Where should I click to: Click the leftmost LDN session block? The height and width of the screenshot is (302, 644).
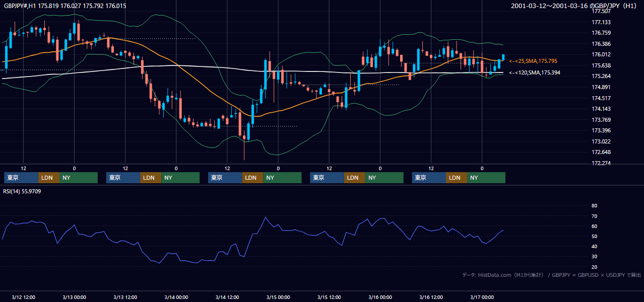click(49, 178)
